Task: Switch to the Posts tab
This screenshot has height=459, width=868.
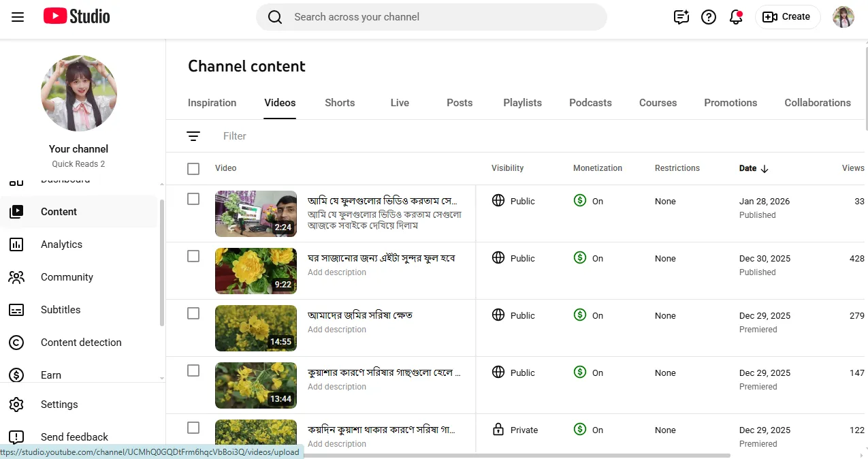Action: 460,103
